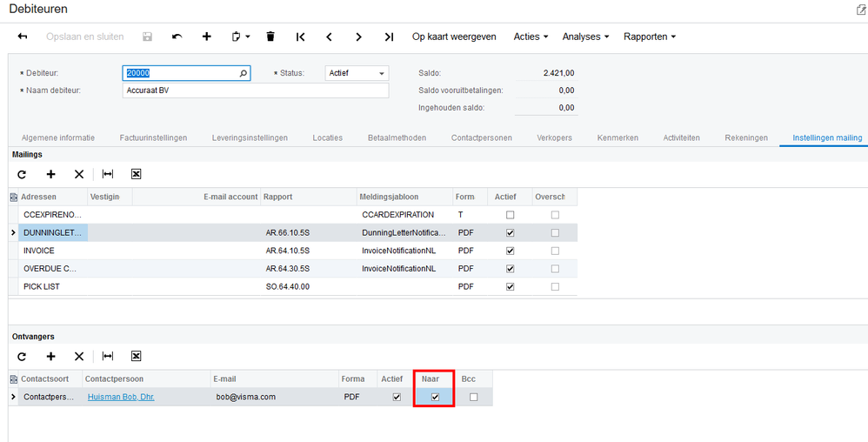Go to first record icon

(x=300, y=37)
